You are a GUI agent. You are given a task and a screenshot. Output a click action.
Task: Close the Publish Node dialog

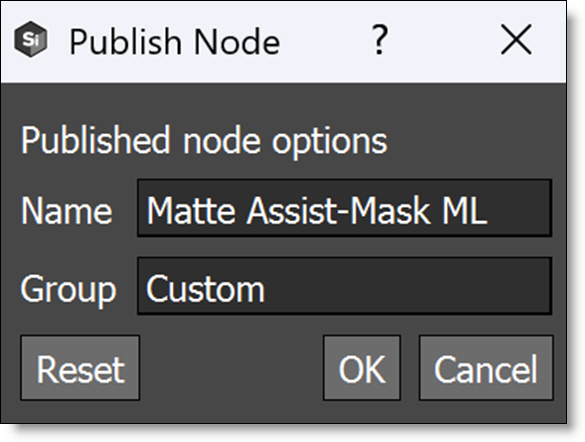click(x=516, y=40)
